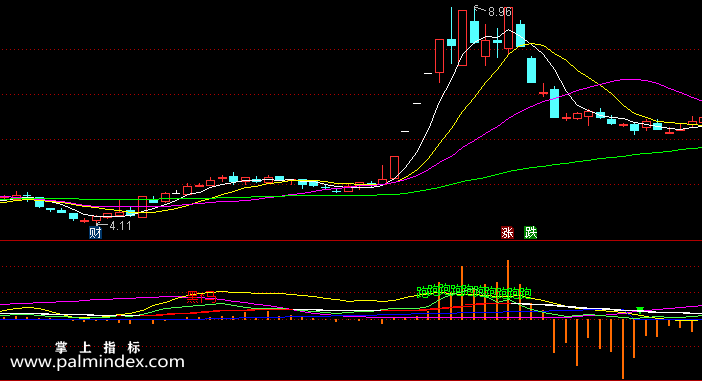Select the red 黑马 signal marker
702x381 pixels.
click(x=201, y=297)
